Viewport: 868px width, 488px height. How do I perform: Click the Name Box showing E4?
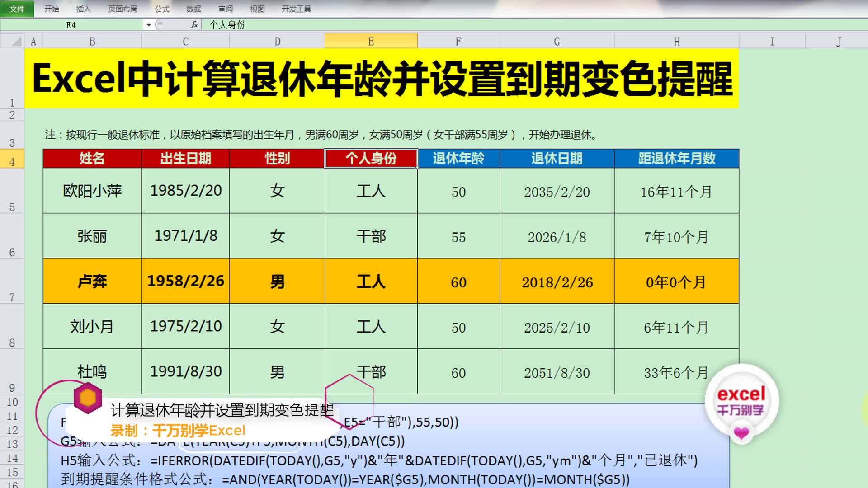pos(71,25)
